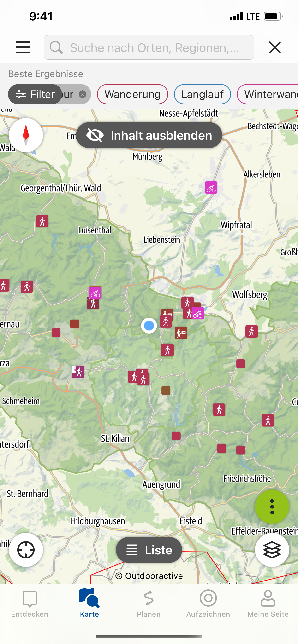Open the hamburger menu
The width and height of the screenshot is (298, 644).
23,47
